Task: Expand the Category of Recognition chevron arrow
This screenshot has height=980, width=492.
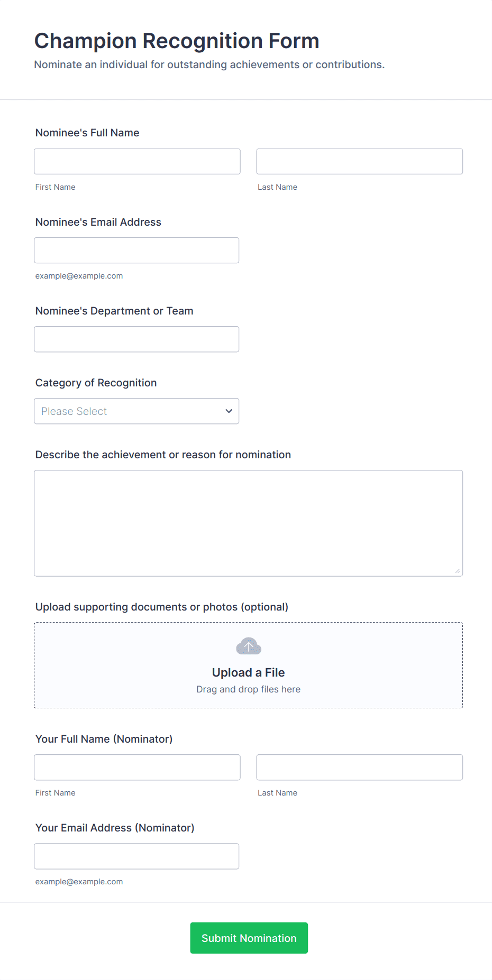Action: (229, 411)
